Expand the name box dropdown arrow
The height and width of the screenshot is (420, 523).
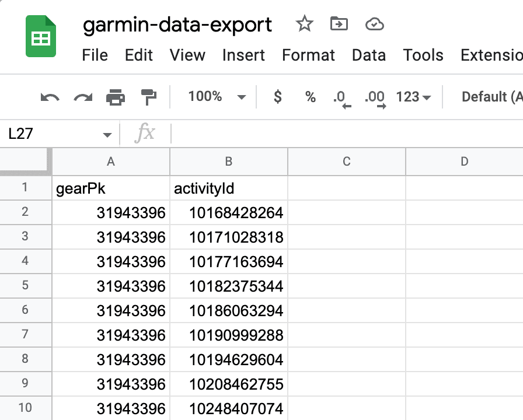click(107, 135)
